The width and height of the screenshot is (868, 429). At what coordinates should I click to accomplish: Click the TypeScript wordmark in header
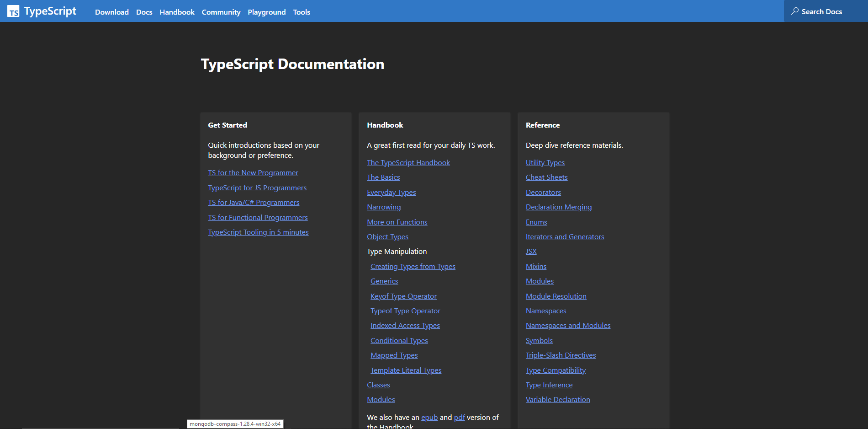pos(50,11)
